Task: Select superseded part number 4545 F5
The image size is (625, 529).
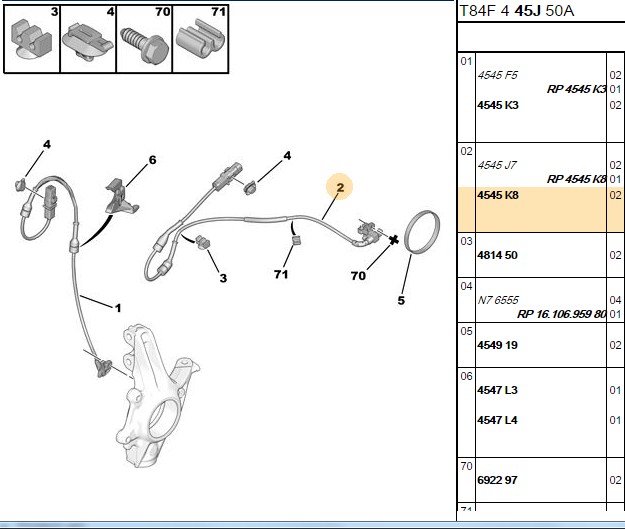Action: pyautogui.click(x=497, y=75)
